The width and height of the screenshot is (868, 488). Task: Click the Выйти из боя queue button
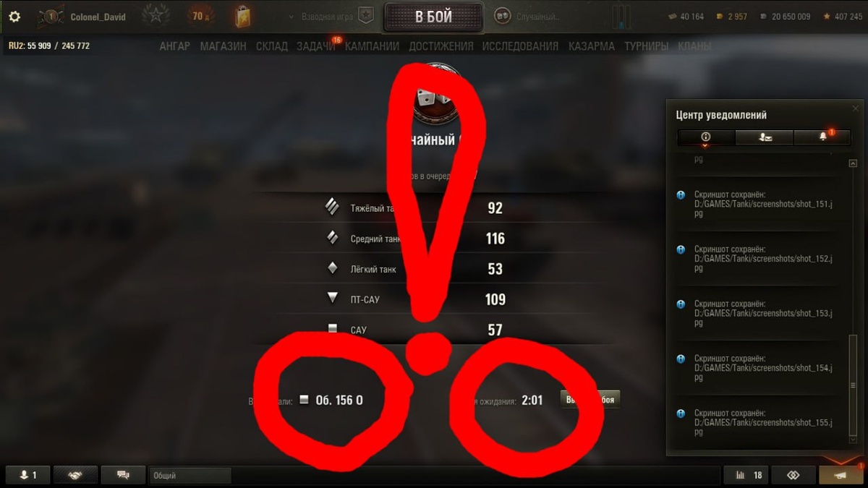tap(590, 400)
